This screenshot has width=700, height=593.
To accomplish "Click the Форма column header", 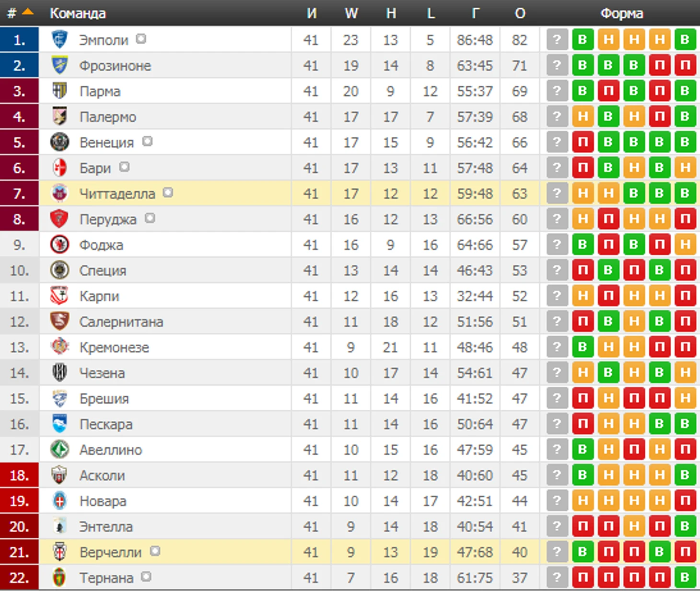I will coord(622,13).
